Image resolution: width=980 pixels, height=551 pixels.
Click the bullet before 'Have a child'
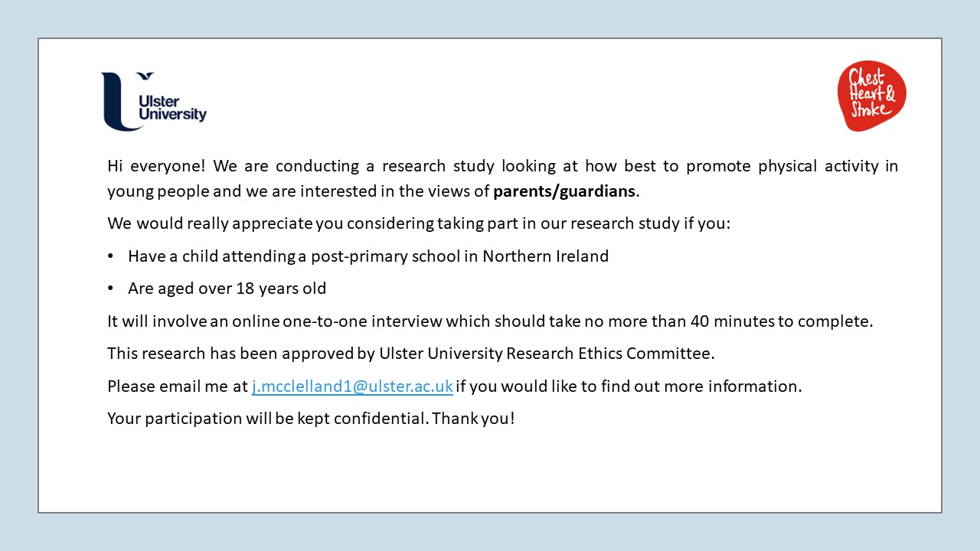pos(112,256)
